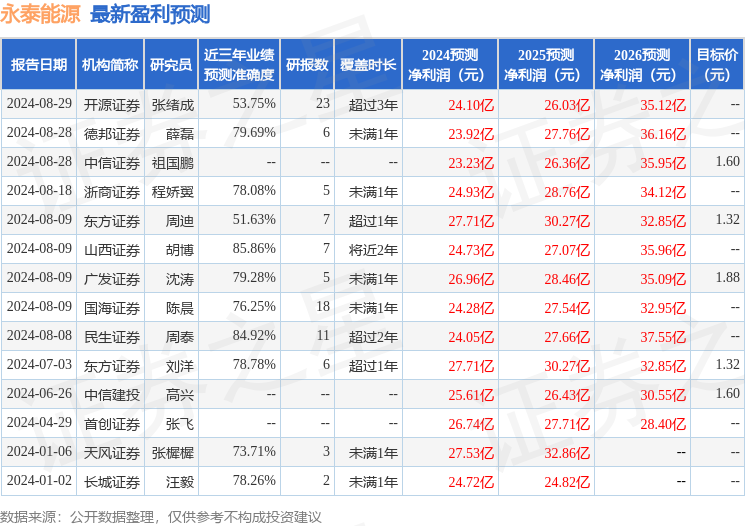Click researcher 高兴
The image size is (745, 526).
click(180, 394)
